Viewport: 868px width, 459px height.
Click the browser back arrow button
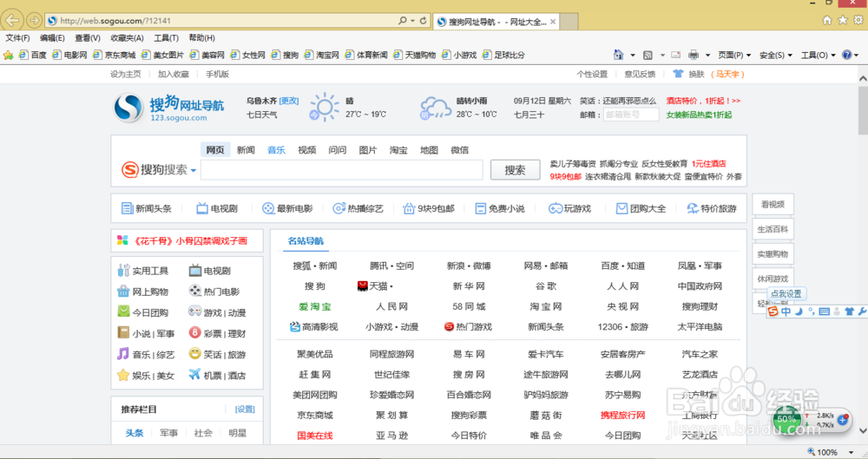[12, 21]
